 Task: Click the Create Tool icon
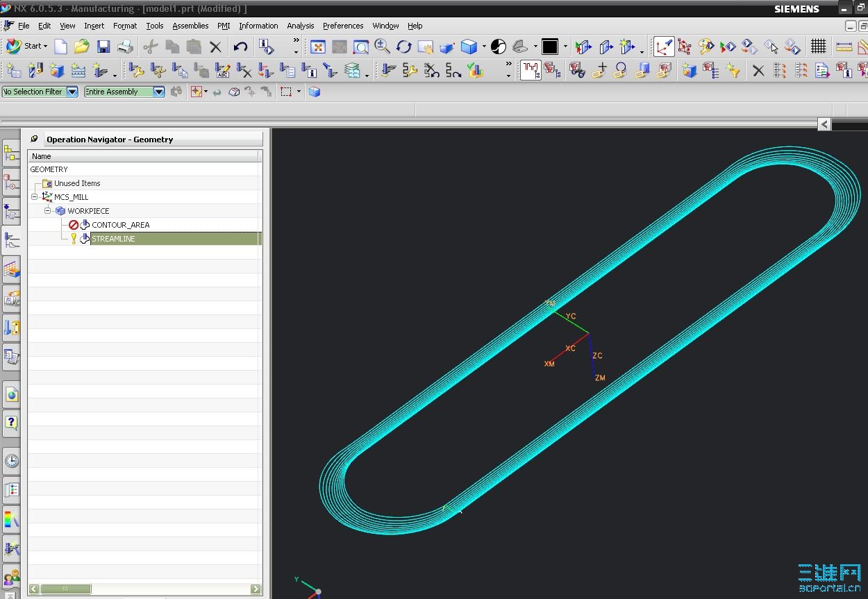click(x=35, y=70)
